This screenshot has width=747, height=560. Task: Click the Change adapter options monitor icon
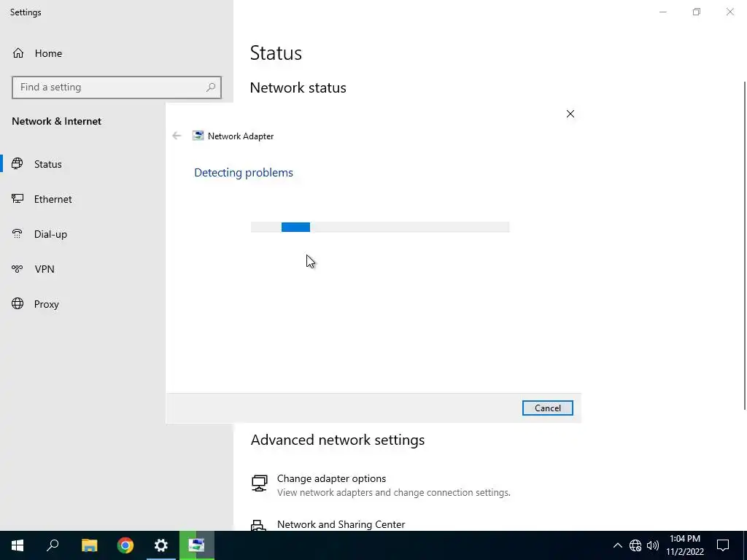pyautogui.click(x=259, y=483)
